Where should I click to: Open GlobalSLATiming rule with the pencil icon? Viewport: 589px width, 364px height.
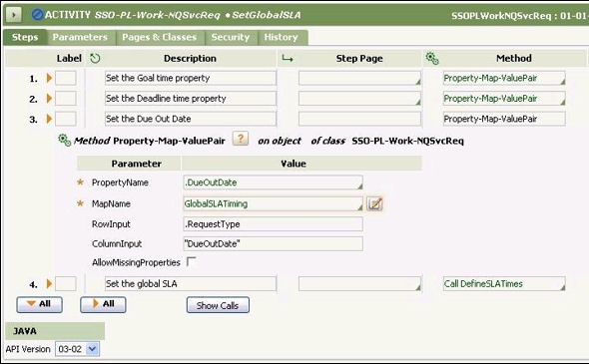pyautogui.click(x=374, y=203)
